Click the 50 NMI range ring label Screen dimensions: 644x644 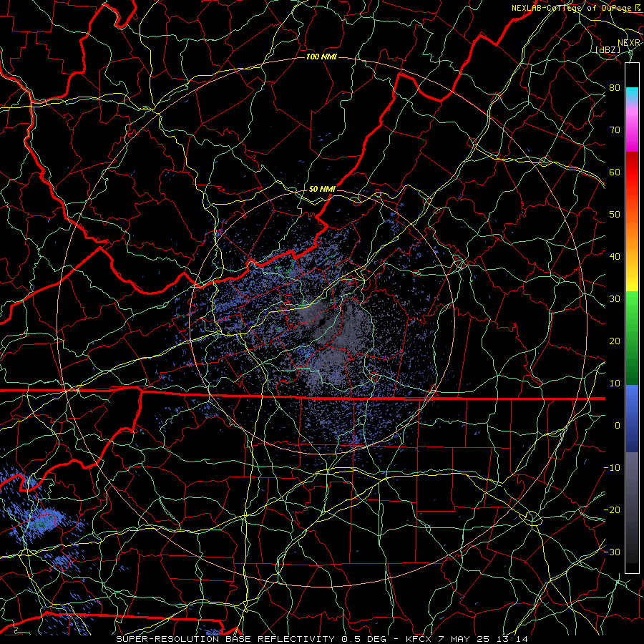point(322,189)
